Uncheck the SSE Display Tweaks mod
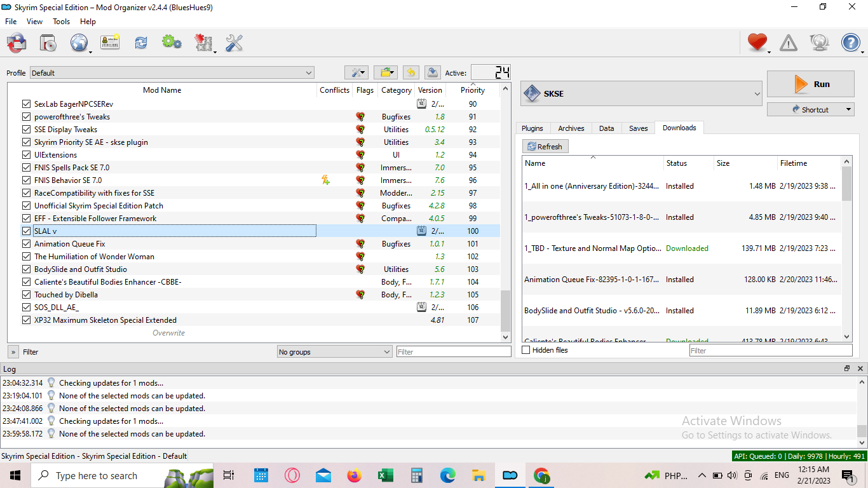The height and width of the screenshot is (488, 868). (x=26, y=130)
